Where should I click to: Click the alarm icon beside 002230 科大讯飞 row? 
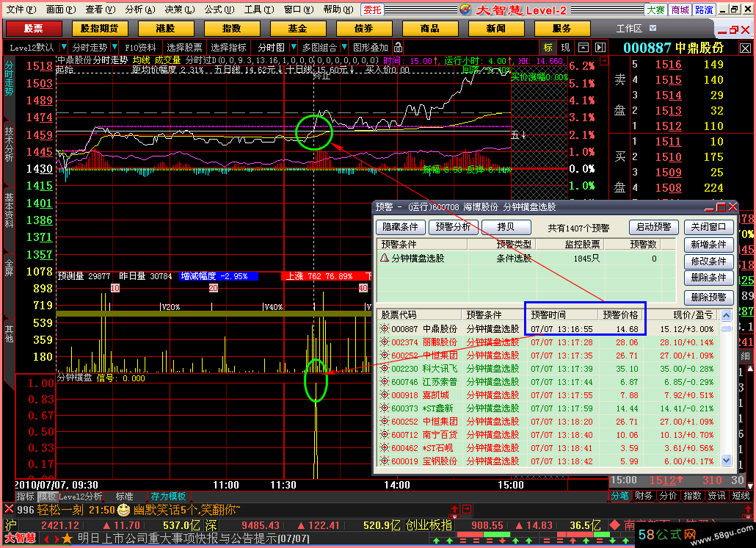point(385,369)
